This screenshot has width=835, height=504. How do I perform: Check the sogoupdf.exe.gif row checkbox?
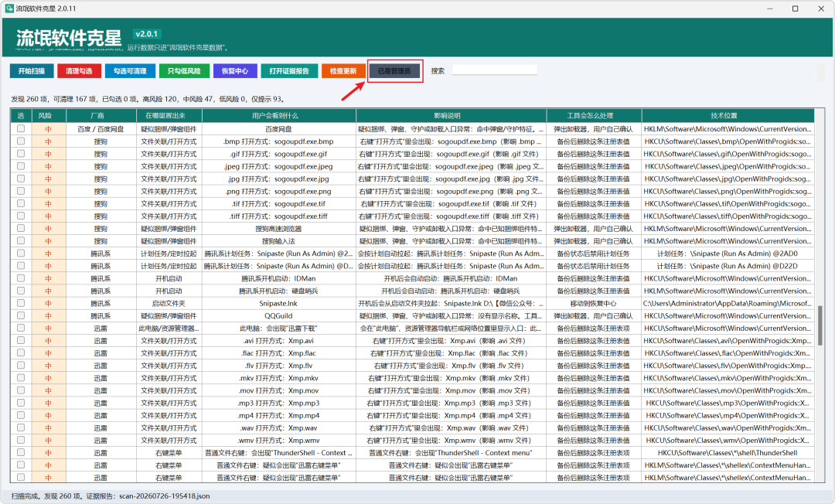[21, 154]
